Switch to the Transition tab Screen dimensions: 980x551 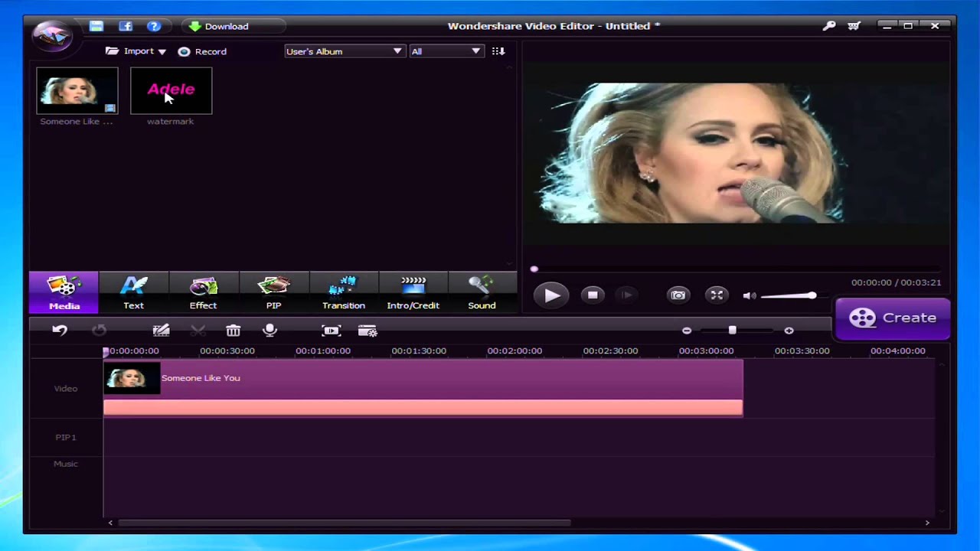(343, 292)
